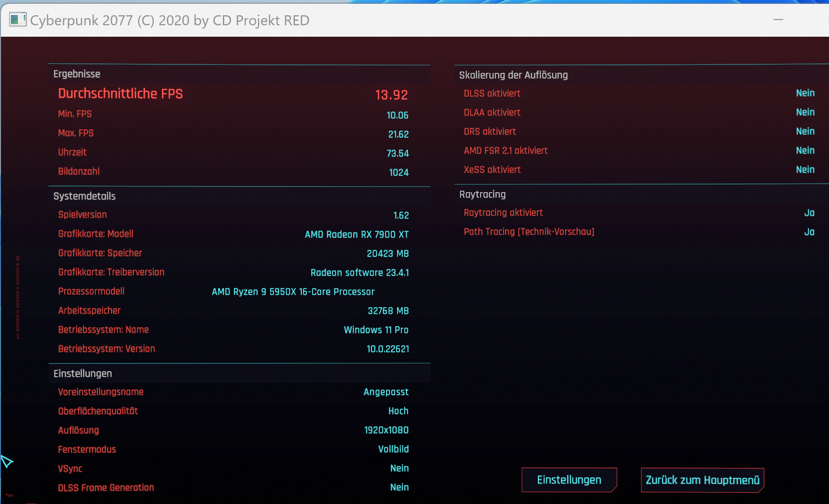
Task: Click the Durchschnittliche FPS label
Action: point(120,93)
